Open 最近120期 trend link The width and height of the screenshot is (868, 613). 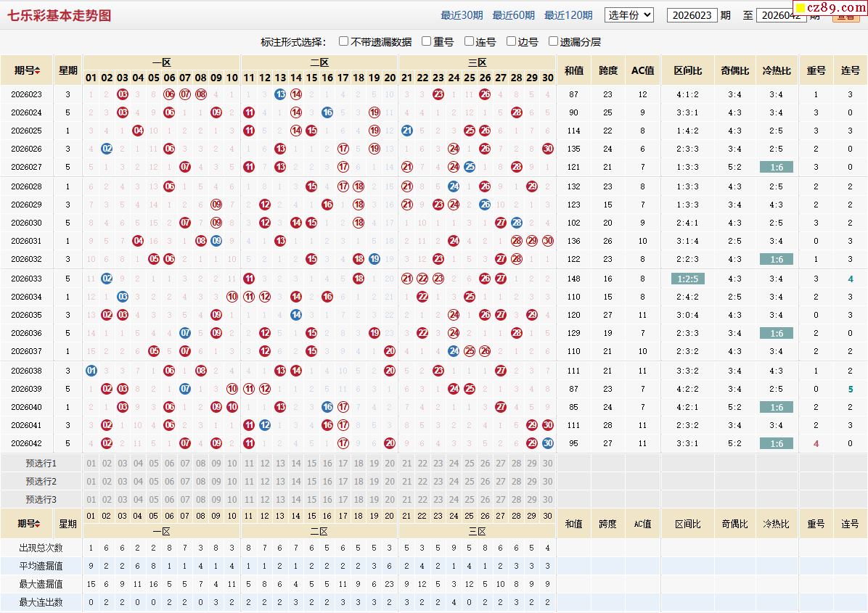pyautogui.click(x=568, y=15)
